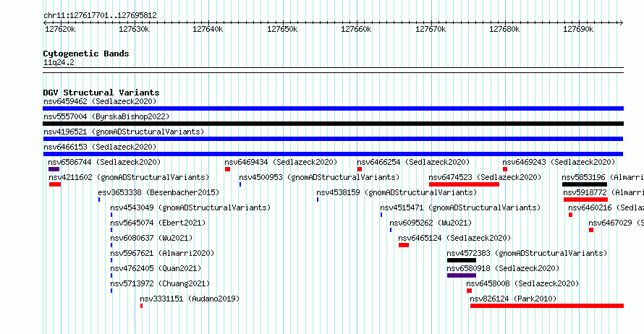Select red bar under nsv5918772

(x=585, y=200)
